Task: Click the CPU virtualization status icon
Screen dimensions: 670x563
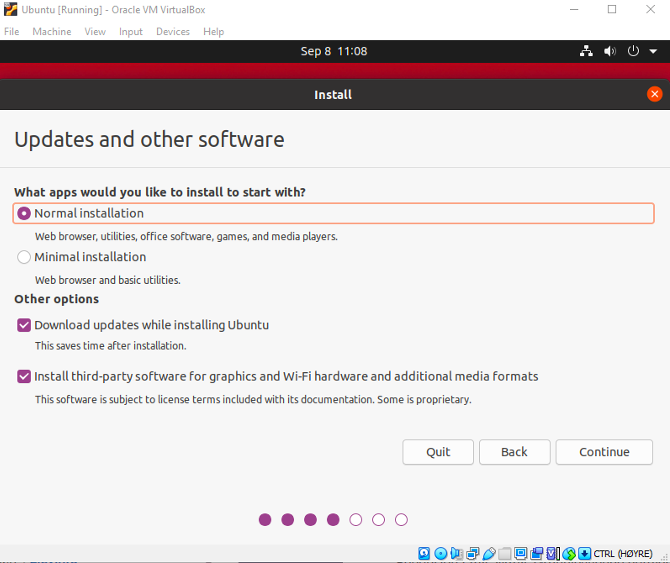Action: (553, 554)
